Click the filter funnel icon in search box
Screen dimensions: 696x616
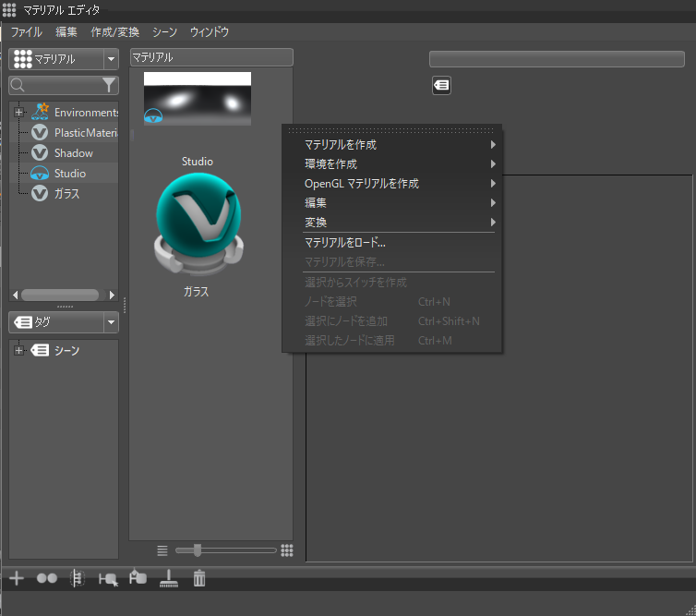tap(109, 85)
